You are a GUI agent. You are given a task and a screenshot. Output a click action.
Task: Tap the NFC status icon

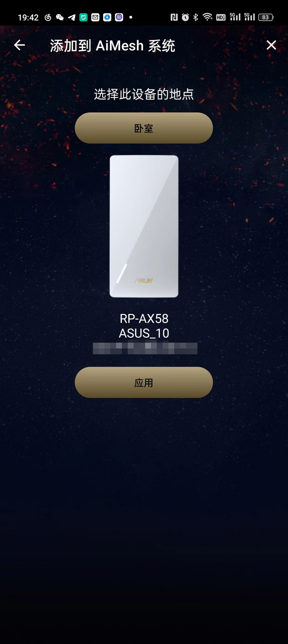(x=174, y=18)
